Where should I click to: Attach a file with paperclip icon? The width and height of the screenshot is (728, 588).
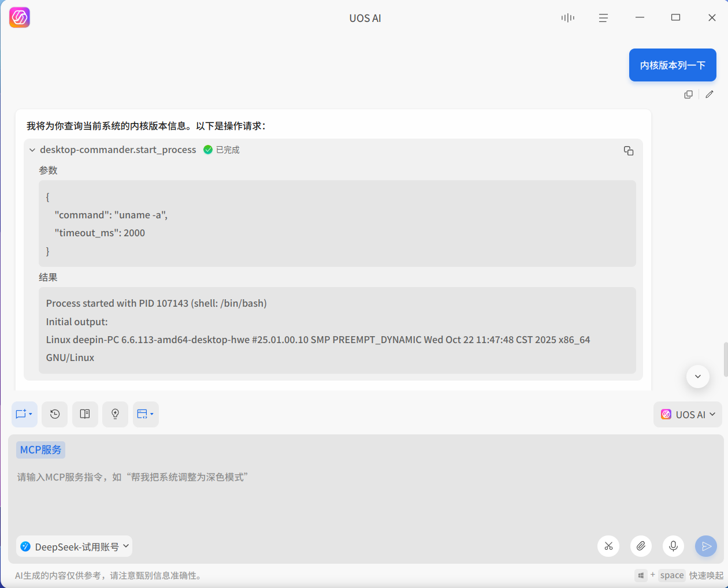(641, 546)
